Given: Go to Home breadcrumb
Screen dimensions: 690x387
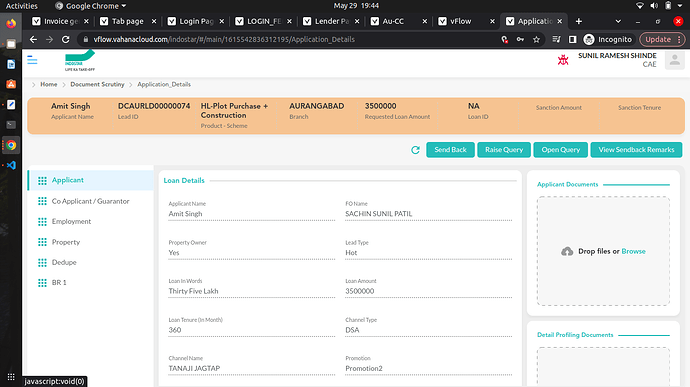Looking at the screenshot, I should click(x=49, y=85).
